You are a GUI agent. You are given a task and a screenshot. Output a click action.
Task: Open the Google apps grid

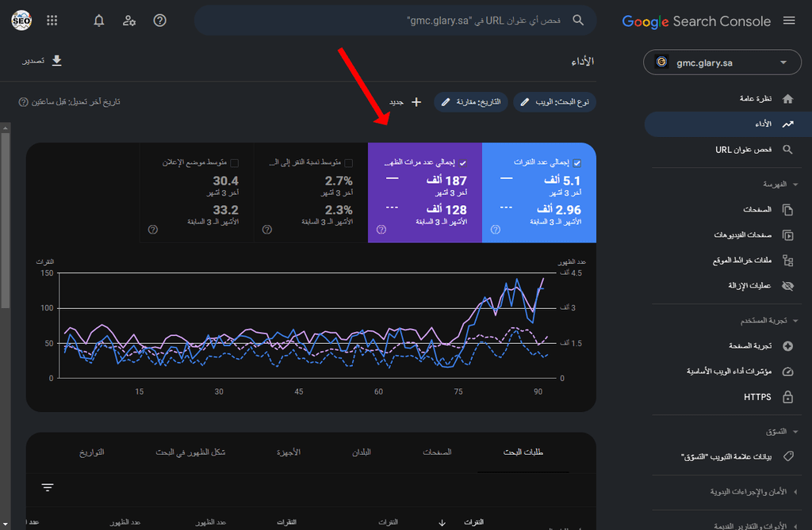52,21
